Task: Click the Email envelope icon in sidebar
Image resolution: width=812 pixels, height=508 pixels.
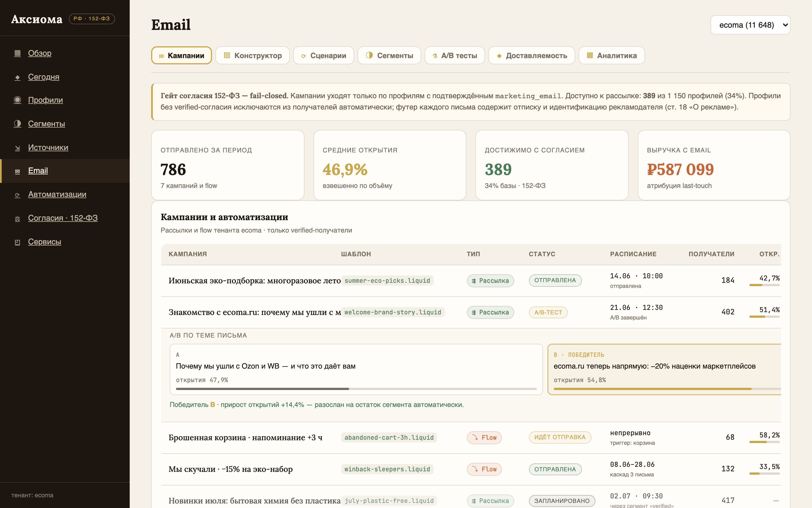Action: 17,171
